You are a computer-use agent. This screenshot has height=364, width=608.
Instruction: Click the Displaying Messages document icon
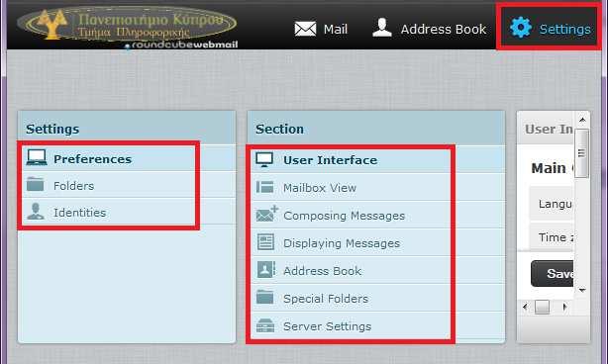pos(265,242)
